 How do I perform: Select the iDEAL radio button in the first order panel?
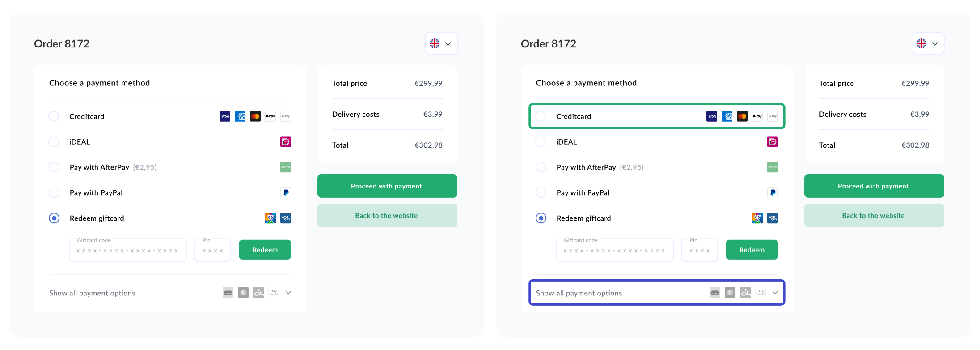(54, 142)
